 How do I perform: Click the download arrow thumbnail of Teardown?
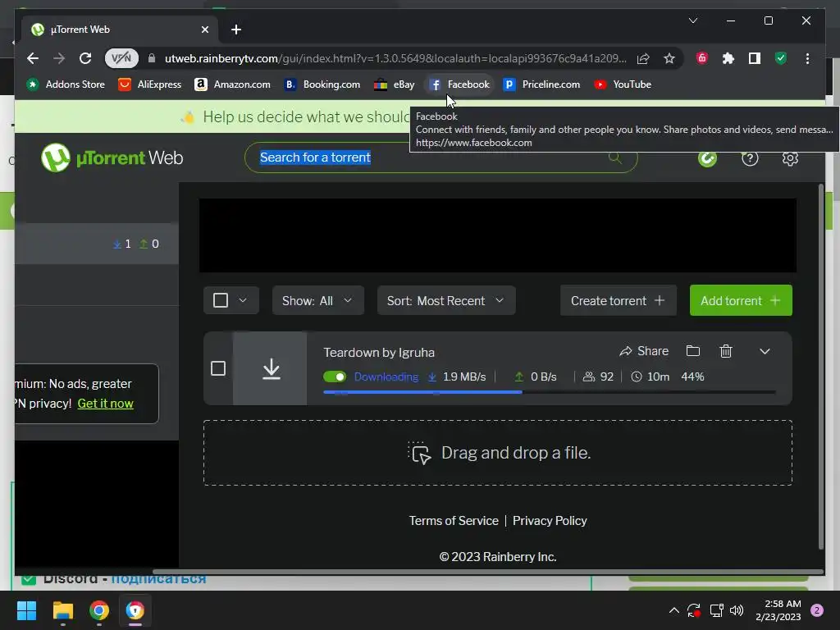(270, 368)
